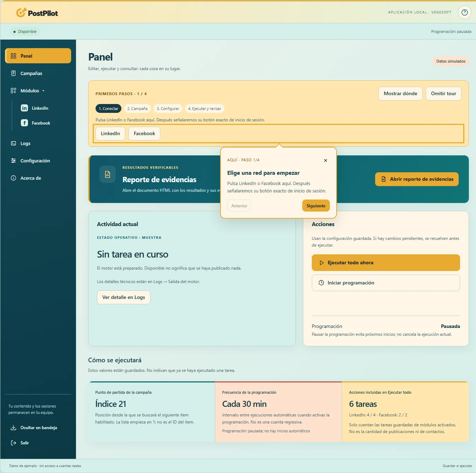Screen dimensions: 476x473
Task: Click 'Programación: pausada' status text at top
Action: pyautogui.click(x=451, y=31)
